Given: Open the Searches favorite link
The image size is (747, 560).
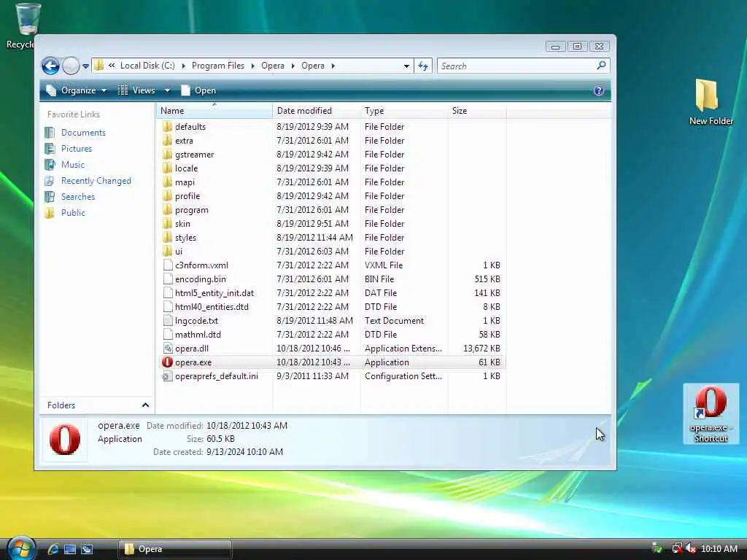Looking at the screenshot, I should [77, 197].
